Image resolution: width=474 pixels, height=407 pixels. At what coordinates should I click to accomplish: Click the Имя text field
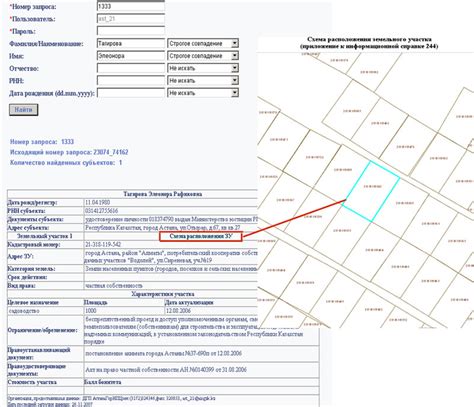(x=131, y=56)
